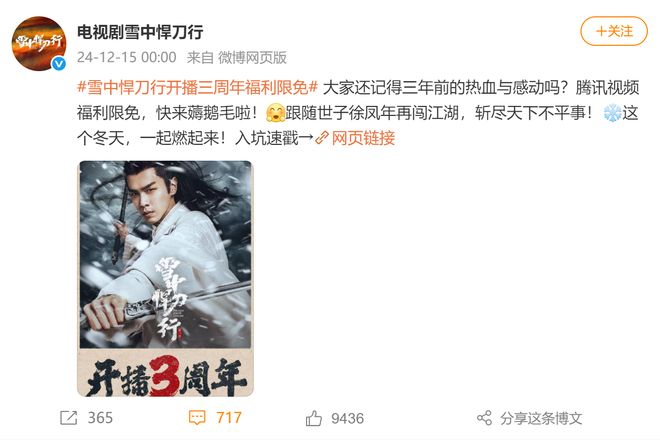Click the chain link icon
Viewport: 660px width, 442px height.
point(322,138)
